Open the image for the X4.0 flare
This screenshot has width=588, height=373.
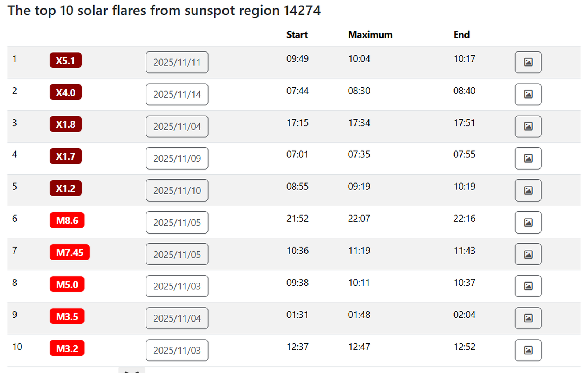[x=528, y=94]
